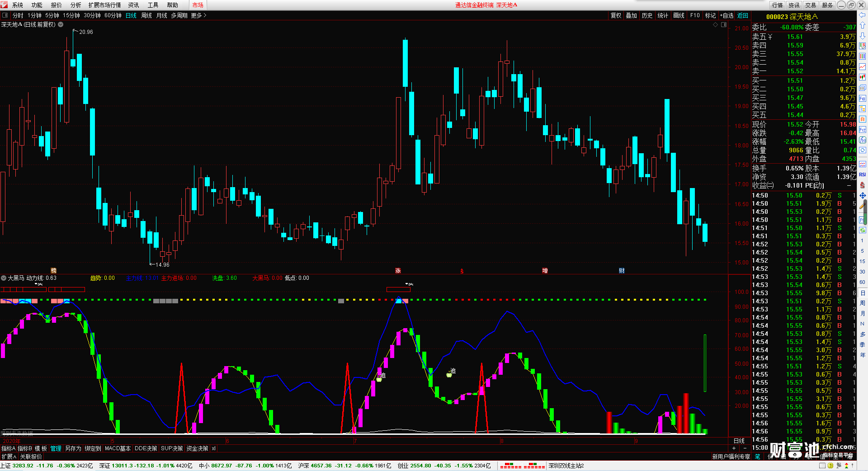Open the f(x) formula icon
This screenshot has width=868, height=471.
pyautogui.click(x=863, y=140)
